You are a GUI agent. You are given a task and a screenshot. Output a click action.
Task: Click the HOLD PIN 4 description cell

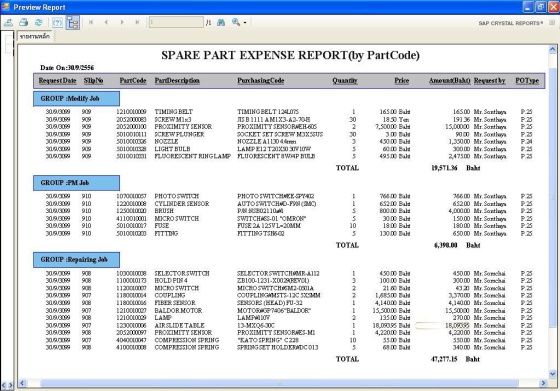coord(171,281)
